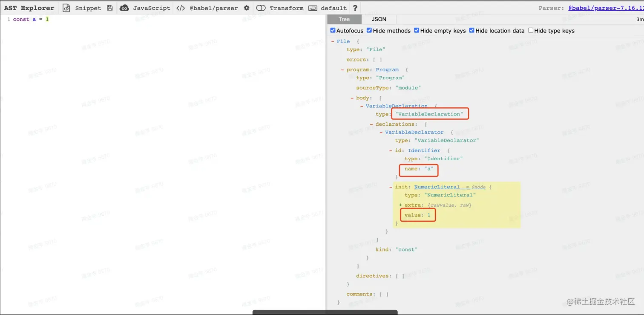Click the "File" type string value
This screenshot has height=315, width=644.
click(x=376, y=49)
